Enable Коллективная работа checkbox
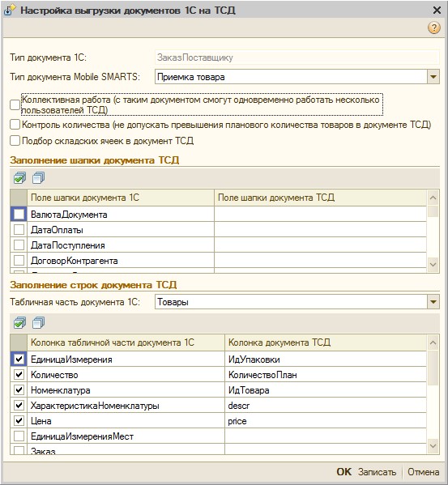This screenshot has width=448, height=485. pos(15,105)
